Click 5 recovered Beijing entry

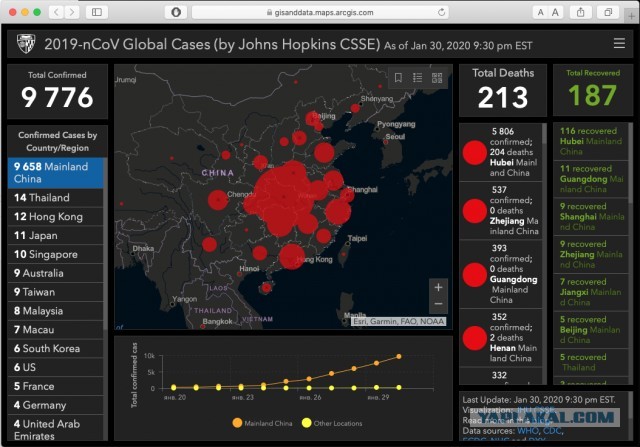591,330
